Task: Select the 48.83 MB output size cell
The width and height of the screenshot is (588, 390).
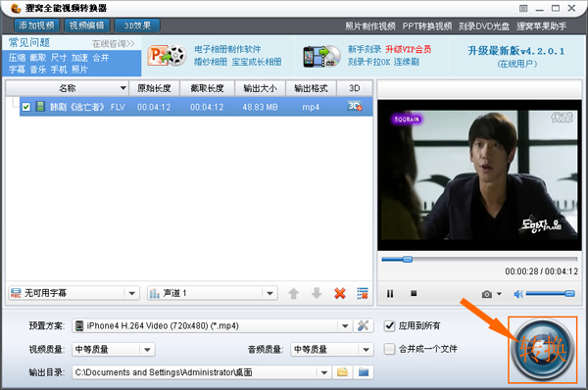Action: point(261,107)
